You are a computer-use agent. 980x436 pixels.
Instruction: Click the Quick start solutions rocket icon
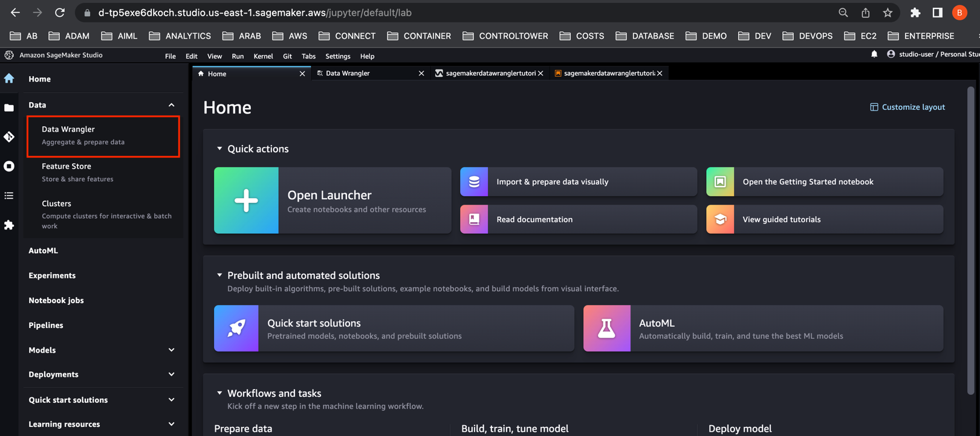[236, 328]
